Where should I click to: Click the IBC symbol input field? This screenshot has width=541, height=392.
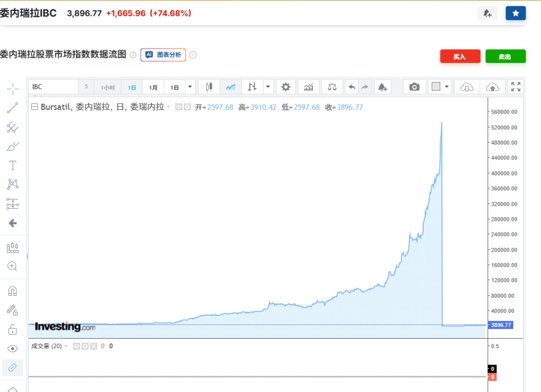pos(53,87)
